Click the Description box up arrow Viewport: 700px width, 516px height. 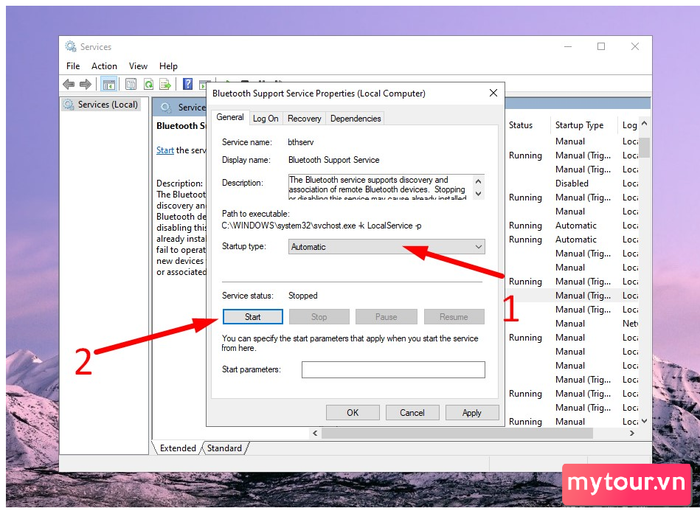tap(478, 181)
